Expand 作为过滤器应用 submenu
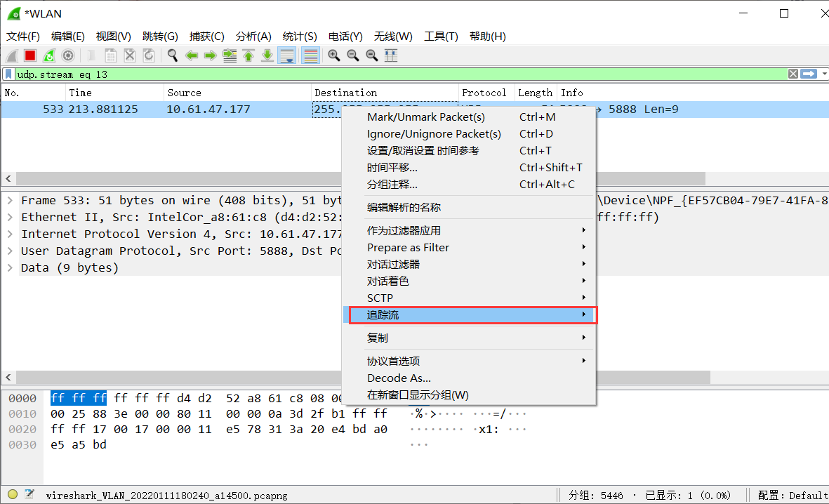The width and height of the screenshot is (829, 504). pyautogui.click(x=469, y=230)
